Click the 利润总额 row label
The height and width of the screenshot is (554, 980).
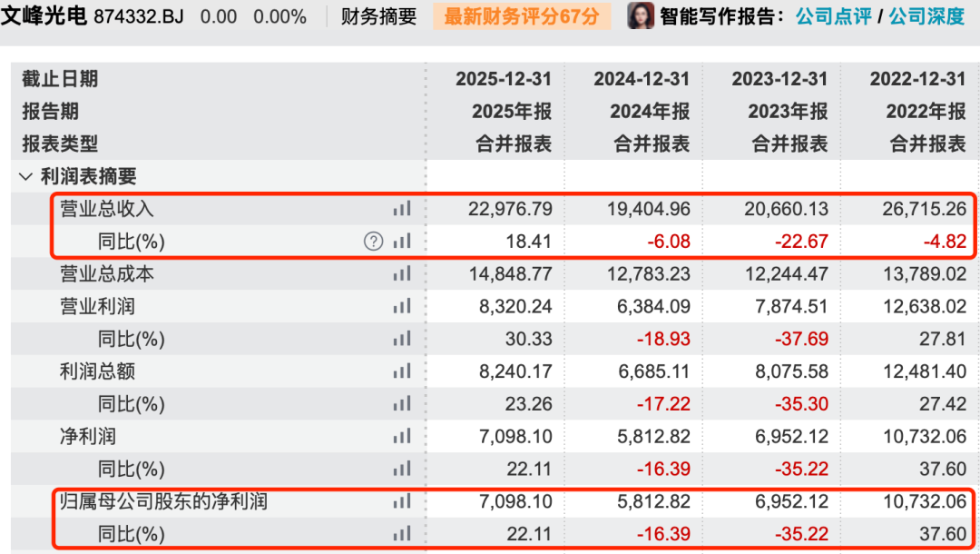coord(97,371)
